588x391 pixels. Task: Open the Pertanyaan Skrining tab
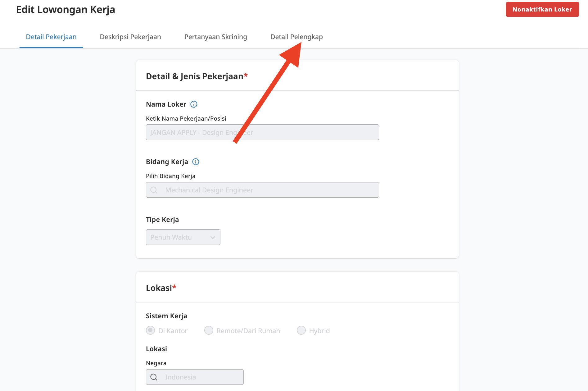215,37
